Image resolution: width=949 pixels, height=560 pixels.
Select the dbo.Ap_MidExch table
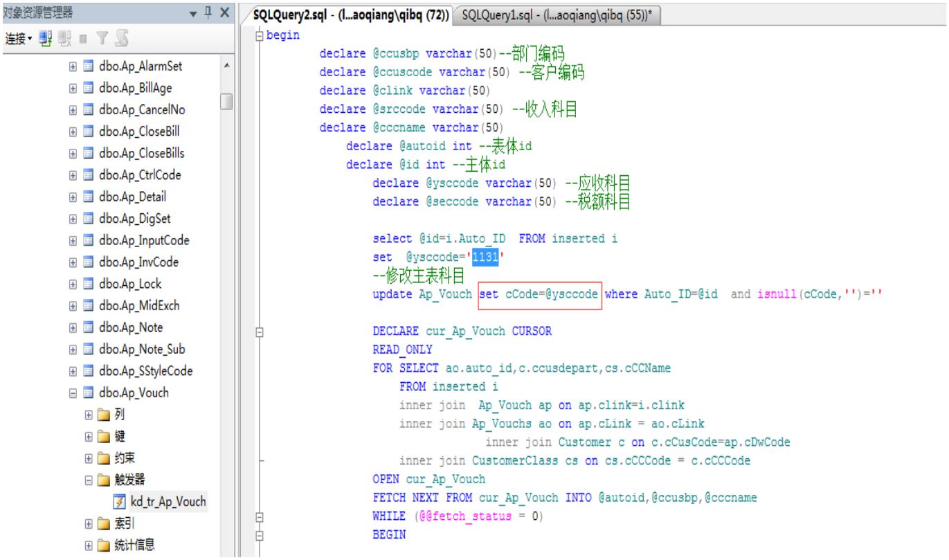click(141, 305)
